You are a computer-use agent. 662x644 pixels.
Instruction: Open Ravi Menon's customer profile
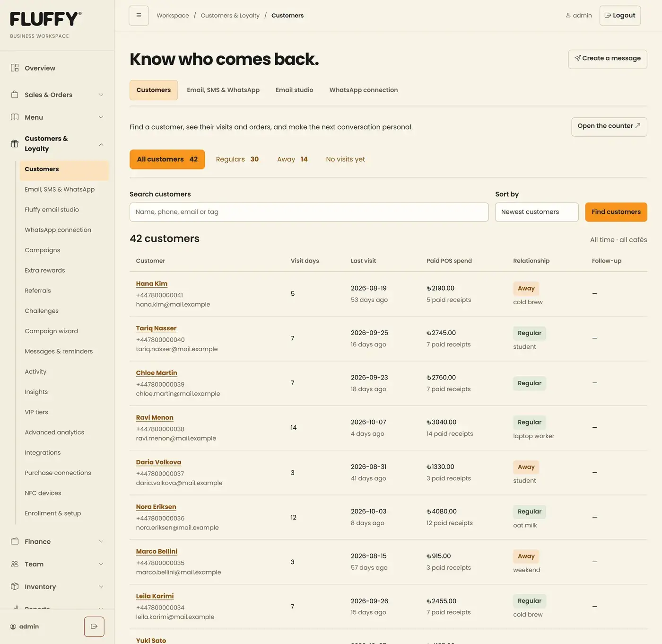coord(155,418)
